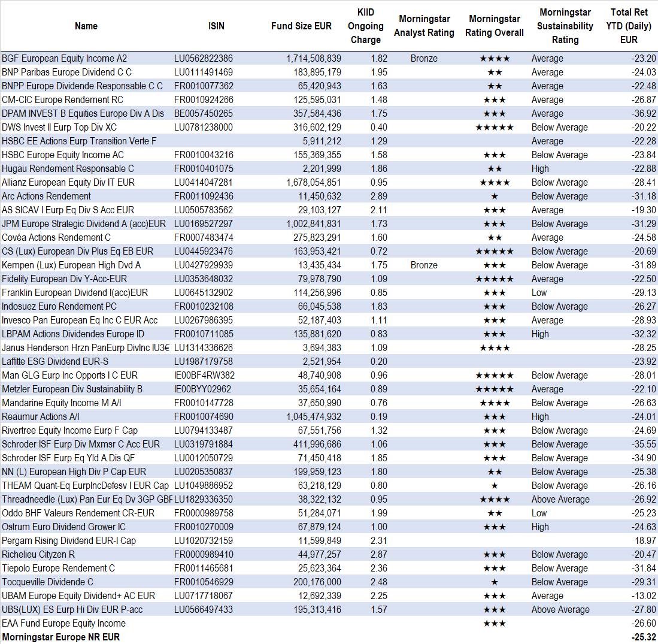
Task: Select the Morningstar Analyst Rating header
Action: point(424,26)
